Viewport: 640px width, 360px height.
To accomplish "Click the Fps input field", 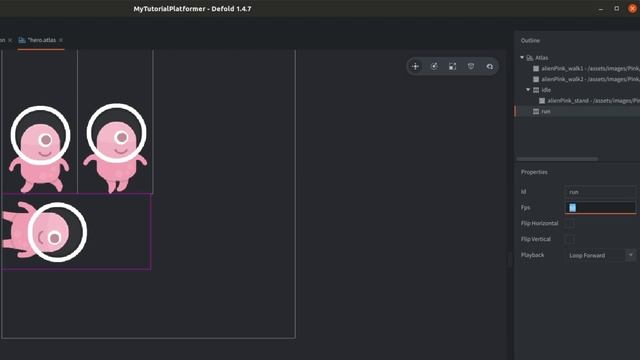I will coord(600,208).
